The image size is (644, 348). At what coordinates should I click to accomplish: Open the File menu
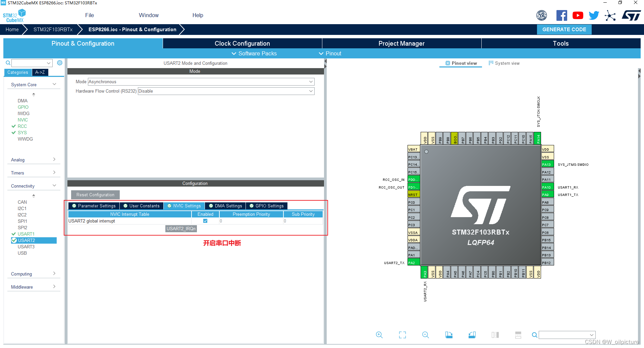point(90,15)
